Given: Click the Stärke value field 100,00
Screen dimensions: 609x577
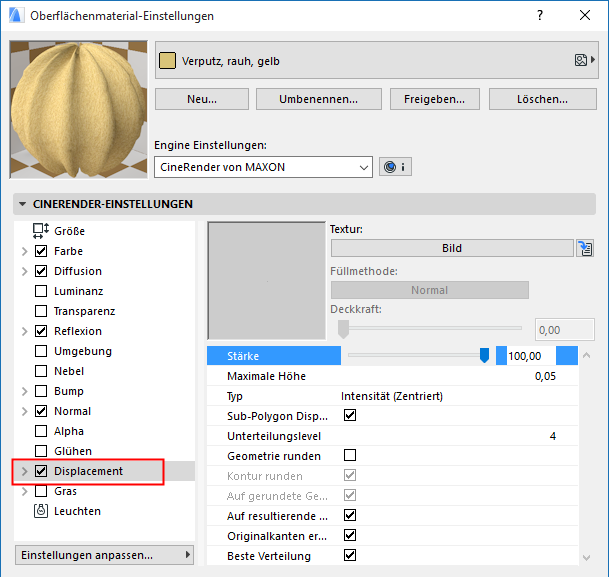Looking at the screenshot, I should click(531, 356).
